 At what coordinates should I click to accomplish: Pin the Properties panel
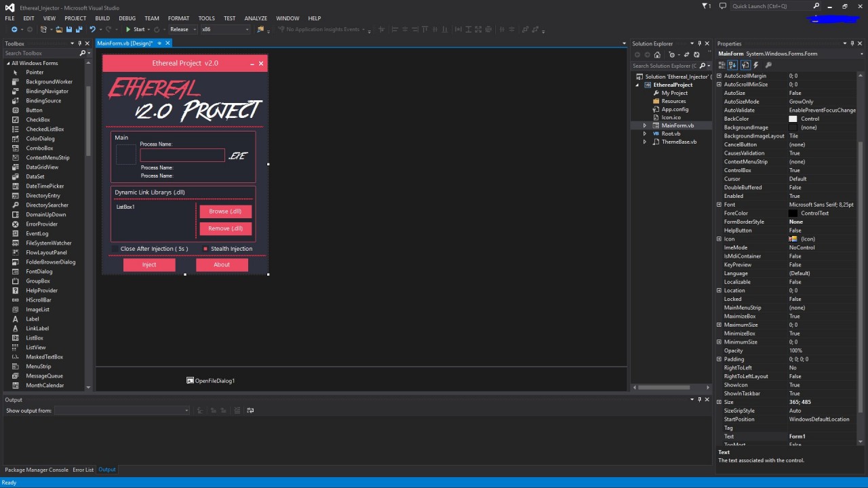click(x=854, y=43)
